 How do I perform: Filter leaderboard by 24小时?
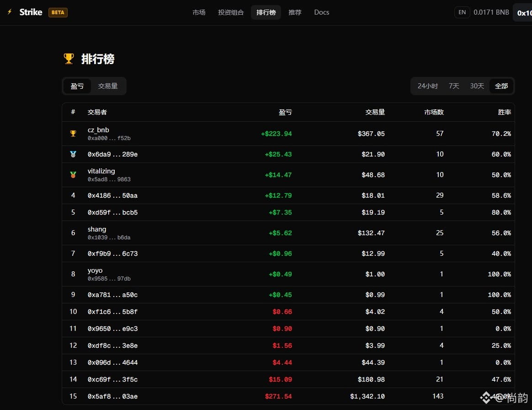pyautogui.click(x=427, y=86)
